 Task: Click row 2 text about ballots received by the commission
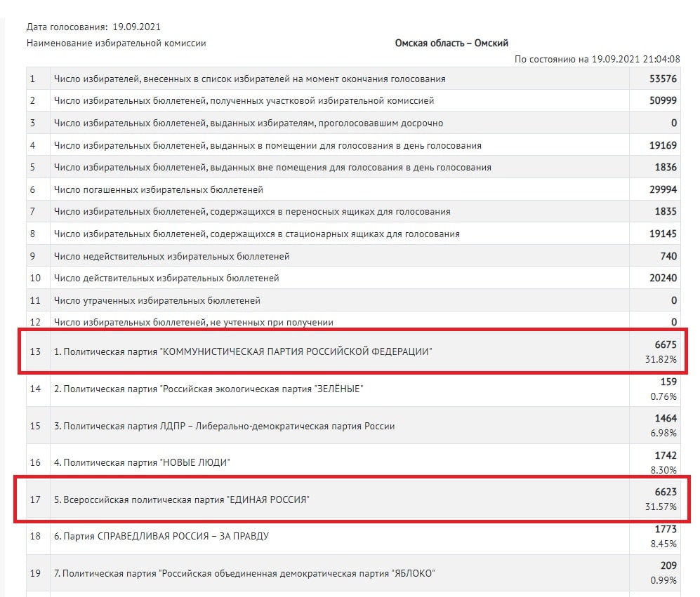(x=244, y=101)
